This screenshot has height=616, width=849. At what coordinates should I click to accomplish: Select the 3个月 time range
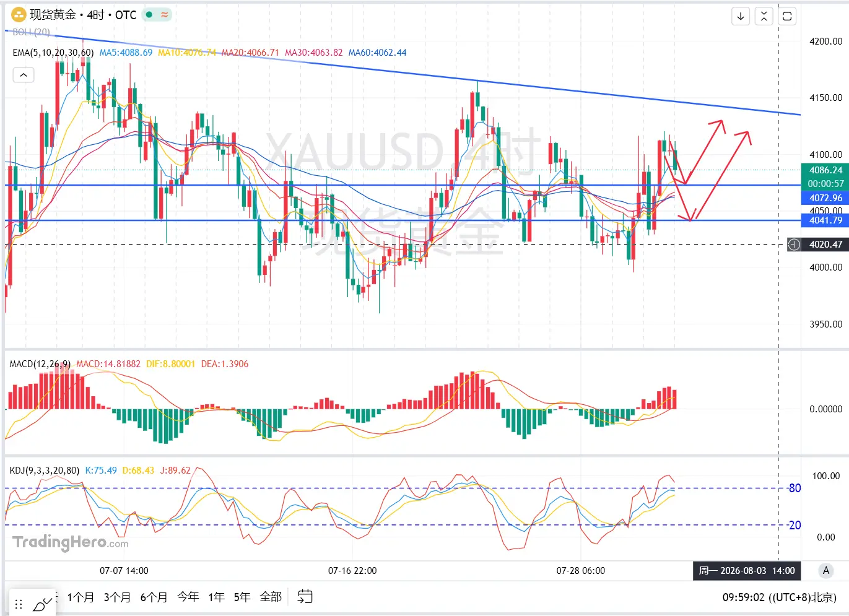pyautogui.click(x=117, y=597)
